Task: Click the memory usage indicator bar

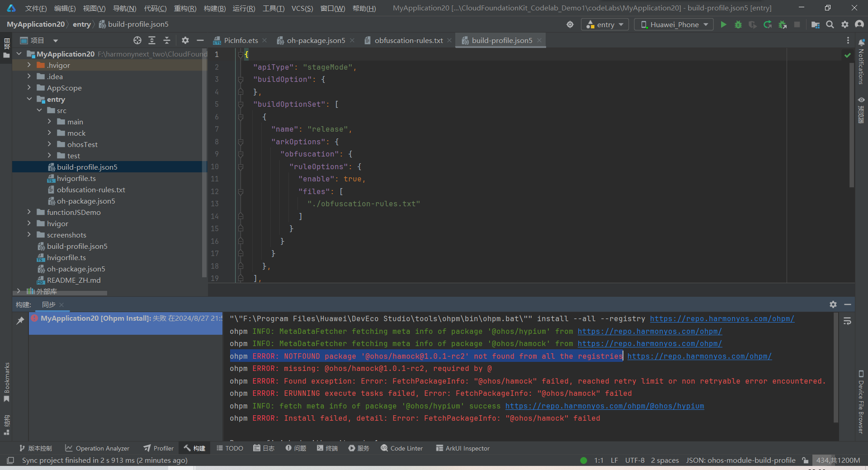Action: (x=838, y=460)
